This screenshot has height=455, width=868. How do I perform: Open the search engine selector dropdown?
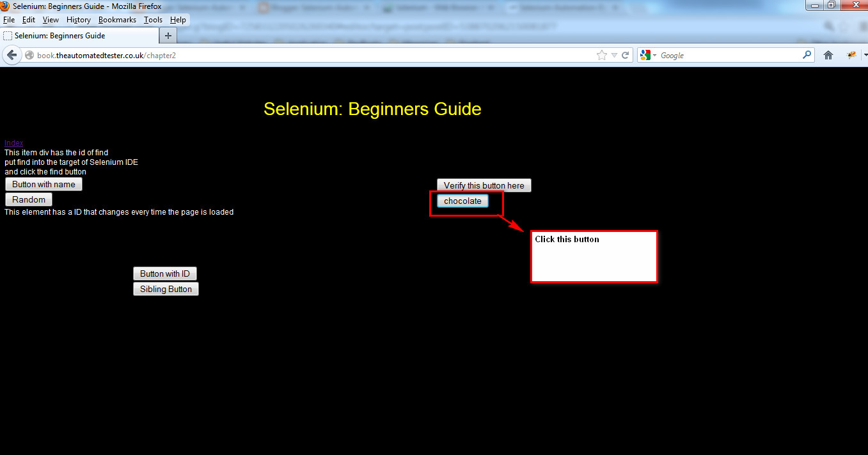click(654, 55)
